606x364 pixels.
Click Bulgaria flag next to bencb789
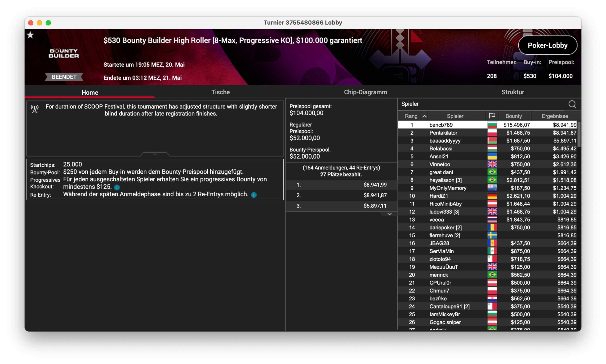click(492, 125)
